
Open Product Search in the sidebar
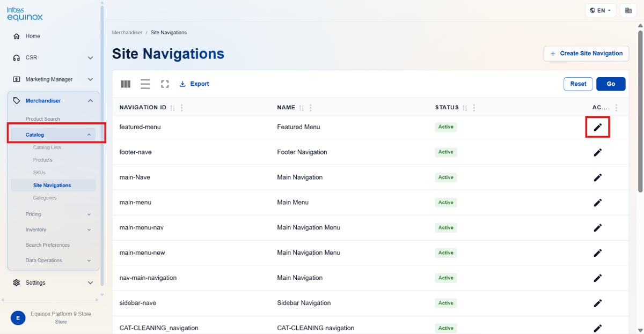point(43,119)
